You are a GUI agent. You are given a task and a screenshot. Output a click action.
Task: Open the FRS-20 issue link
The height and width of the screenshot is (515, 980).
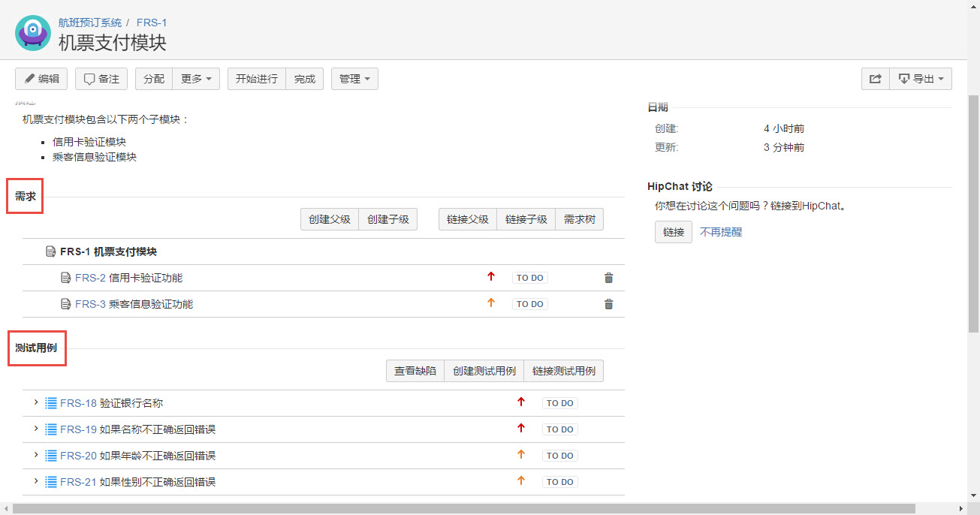78,456
